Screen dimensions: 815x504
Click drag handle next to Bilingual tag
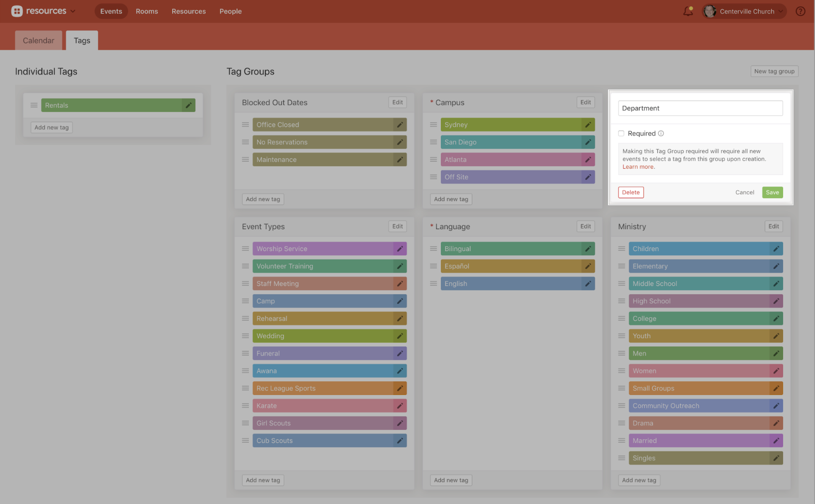[x=433, y=249]
